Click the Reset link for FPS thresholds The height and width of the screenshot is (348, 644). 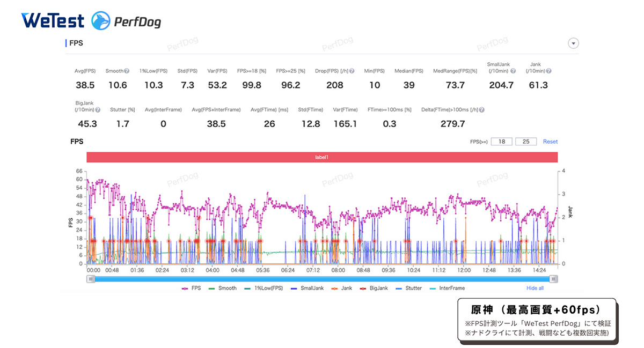pyautogui.click(x=550, y=142)
